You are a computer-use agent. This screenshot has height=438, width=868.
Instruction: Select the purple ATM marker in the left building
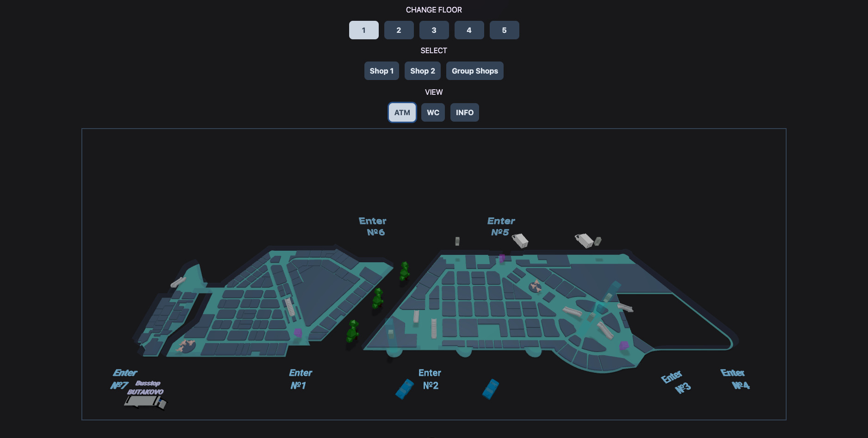tap(298, 333)
